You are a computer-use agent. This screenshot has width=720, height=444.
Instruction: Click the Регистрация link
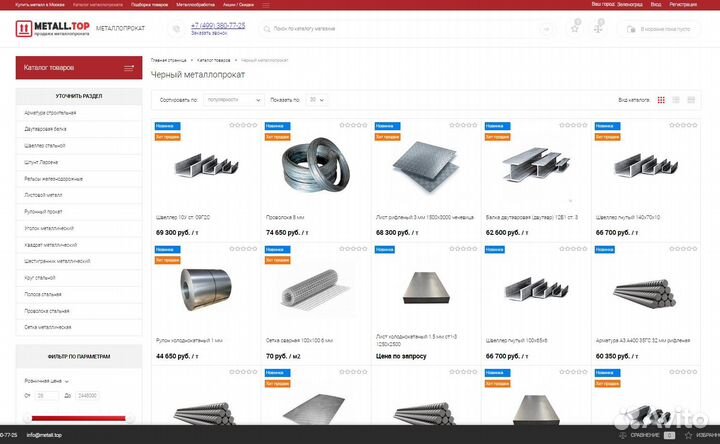tap(683, 4)
